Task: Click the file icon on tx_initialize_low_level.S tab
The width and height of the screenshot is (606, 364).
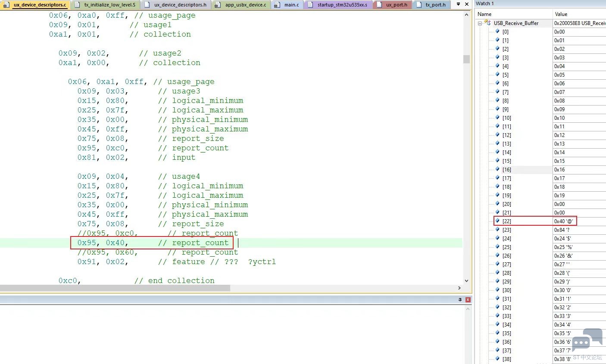Action: coord(78,5)
